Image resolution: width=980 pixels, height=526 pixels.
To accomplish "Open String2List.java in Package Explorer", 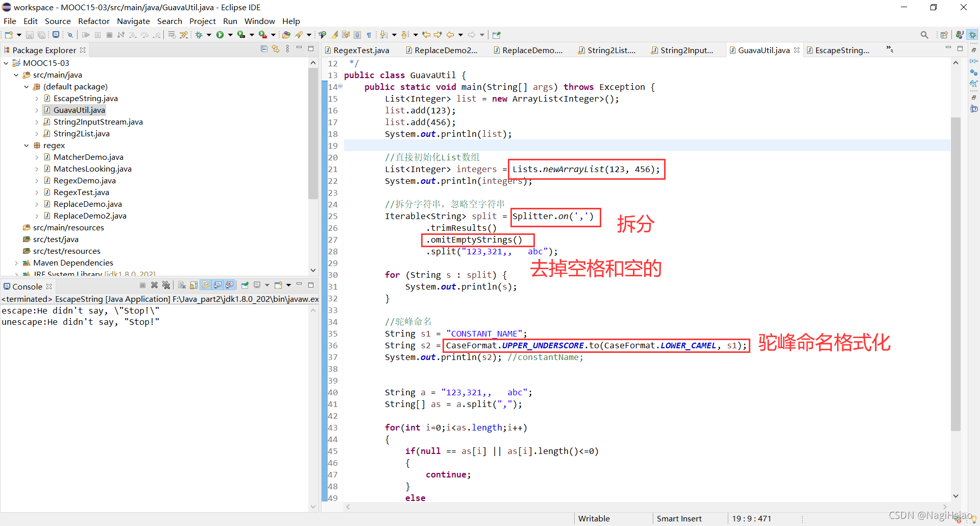I will (x=81, y=134).
